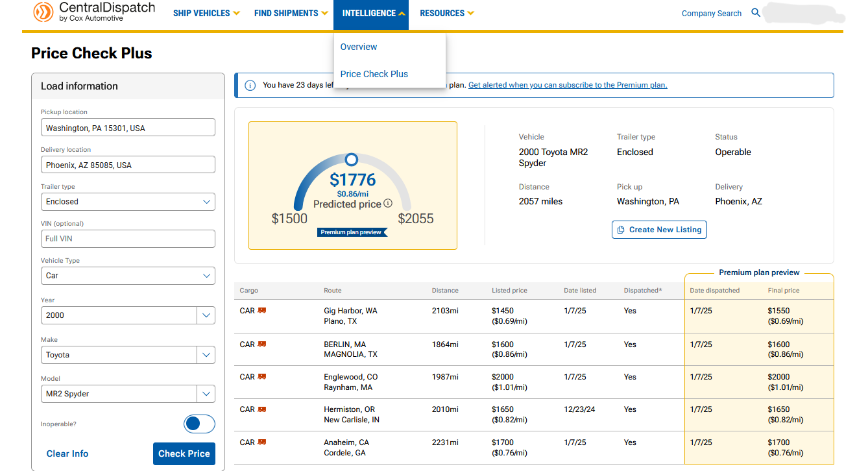Click the Check Price button
Image resolution: width=868 pixels, height=471 pixels.
click(184, 453)
